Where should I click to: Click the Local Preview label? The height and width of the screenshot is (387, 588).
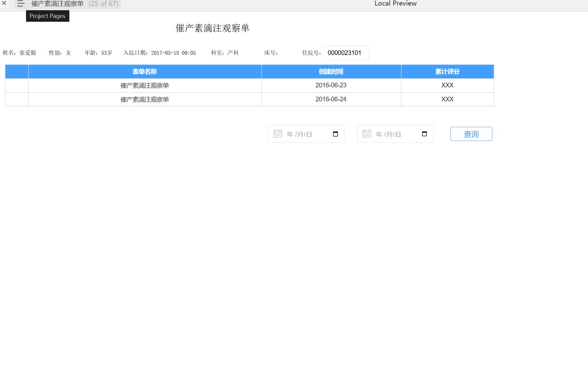click(x=395, y=3)
